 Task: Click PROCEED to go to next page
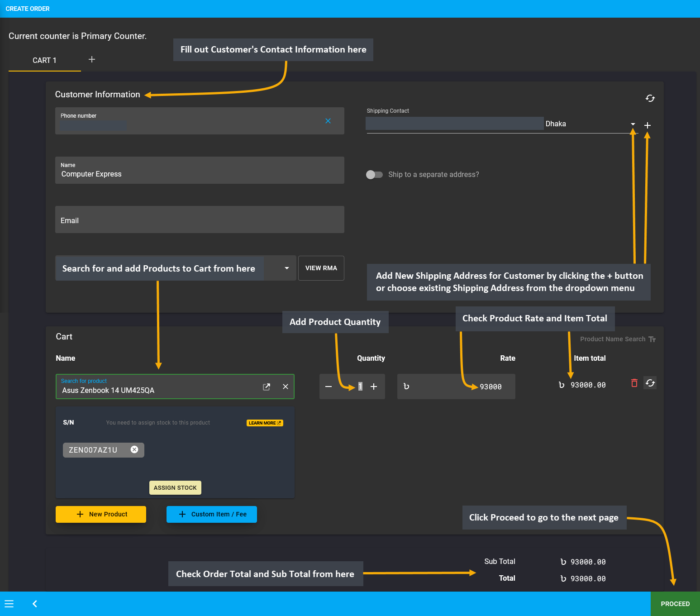[675, 604]
